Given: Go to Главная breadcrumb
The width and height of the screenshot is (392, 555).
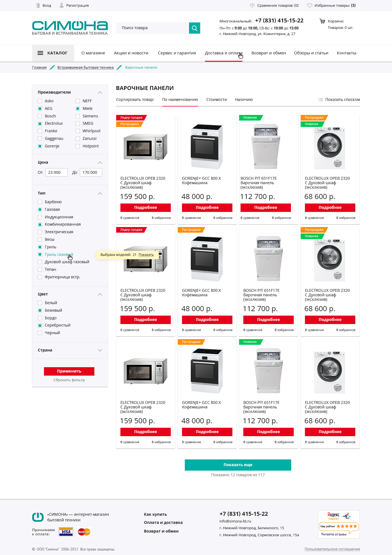Looking at the screenshot, I should 39,68.
